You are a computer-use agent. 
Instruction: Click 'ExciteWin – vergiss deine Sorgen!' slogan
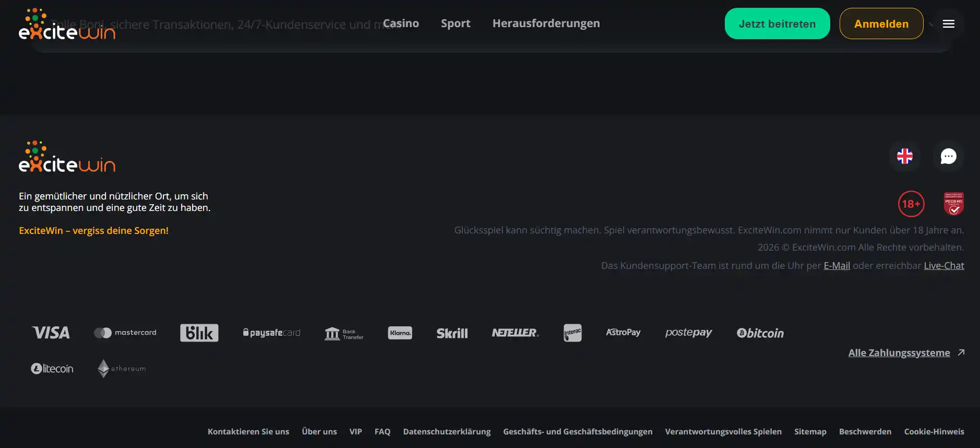click(94, 231)
